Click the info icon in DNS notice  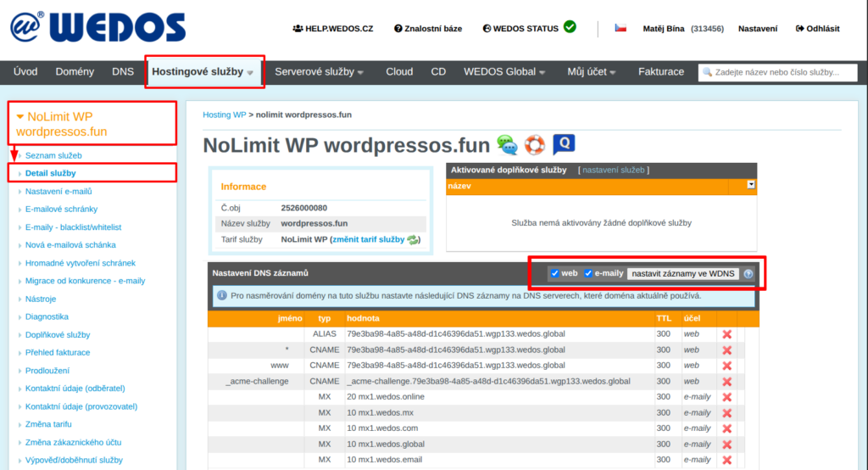(x=222, y=295)
